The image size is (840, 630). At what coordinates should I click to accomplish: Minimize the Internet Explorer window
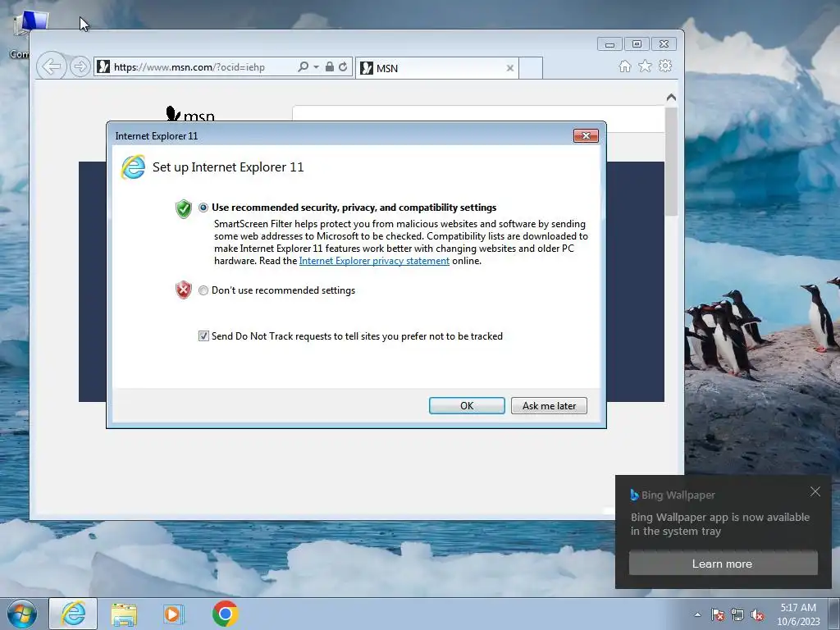(x=609, y=44)
